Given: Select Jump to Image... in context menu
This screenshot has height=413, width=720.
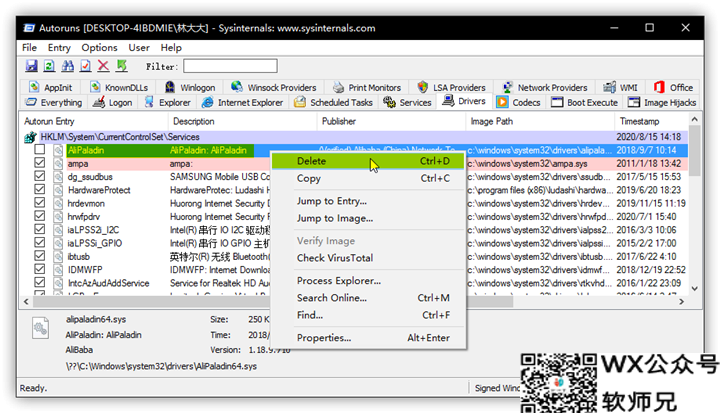Looking at the screenshot, I should (368, 218).
